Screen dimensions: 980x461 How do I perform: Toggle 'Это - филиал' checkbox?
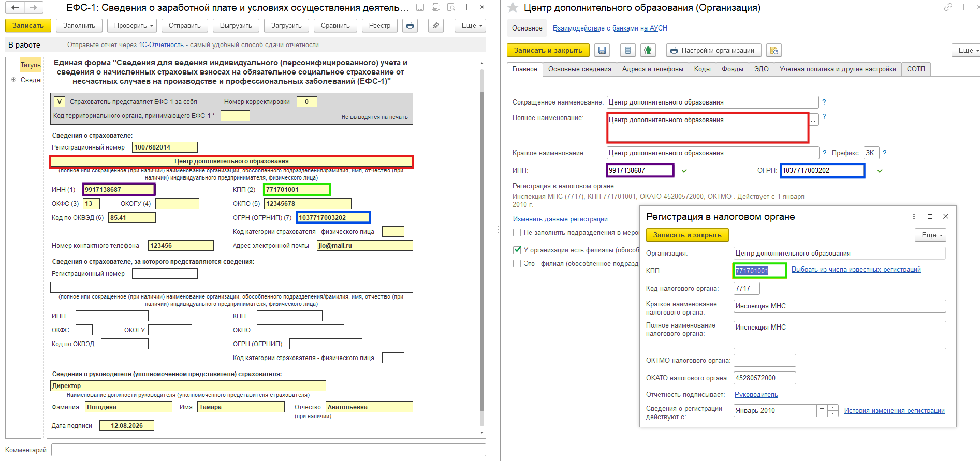[517, 263]
